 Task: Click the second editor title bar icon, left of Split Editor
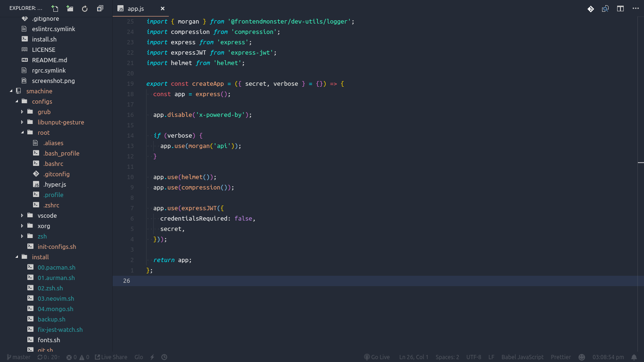(605, 8)
